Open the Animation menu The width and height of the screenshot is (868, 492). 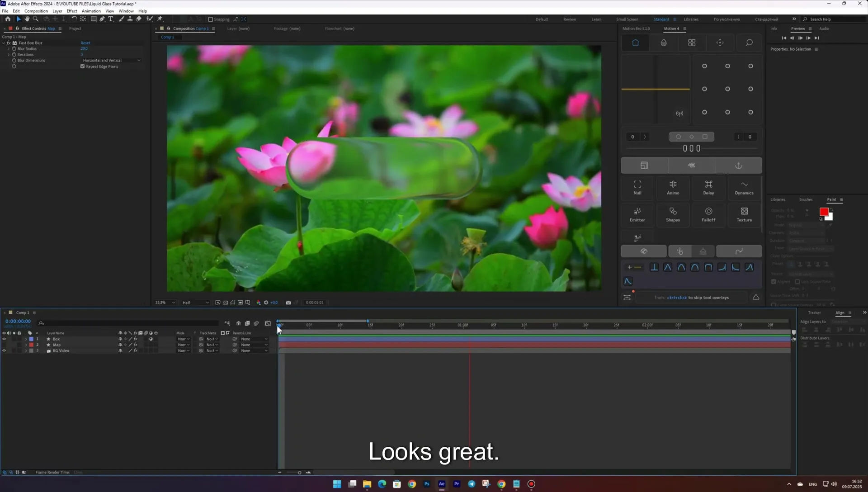point(91,11)
